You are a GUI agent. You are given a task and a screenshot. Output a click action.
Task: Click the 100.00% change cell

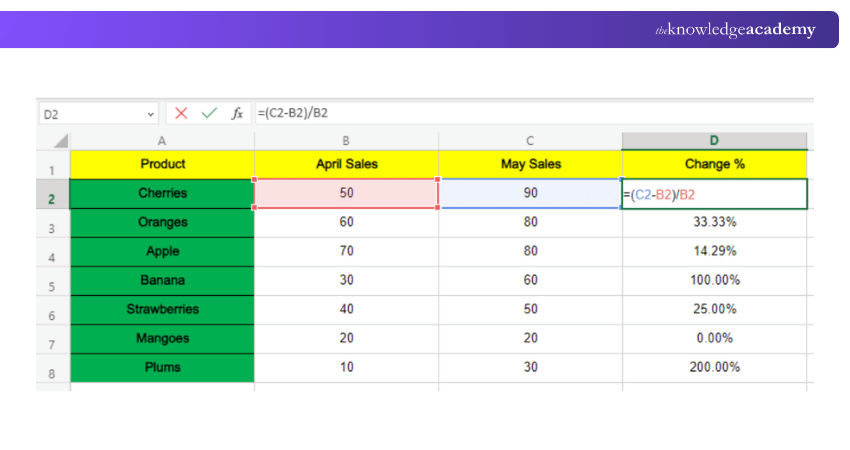tap(714, 281)
